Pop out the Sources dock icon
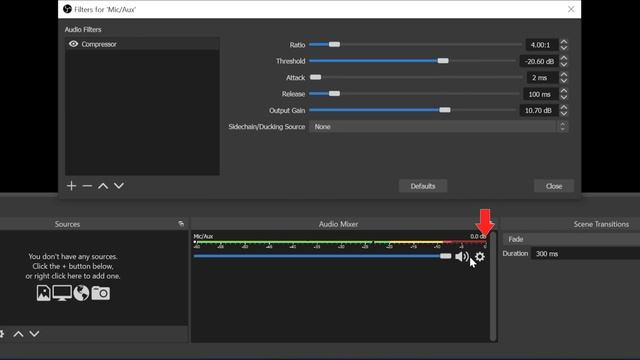This screenshot has height=360, width=640. pyautogui.click(x=181, y=224)
